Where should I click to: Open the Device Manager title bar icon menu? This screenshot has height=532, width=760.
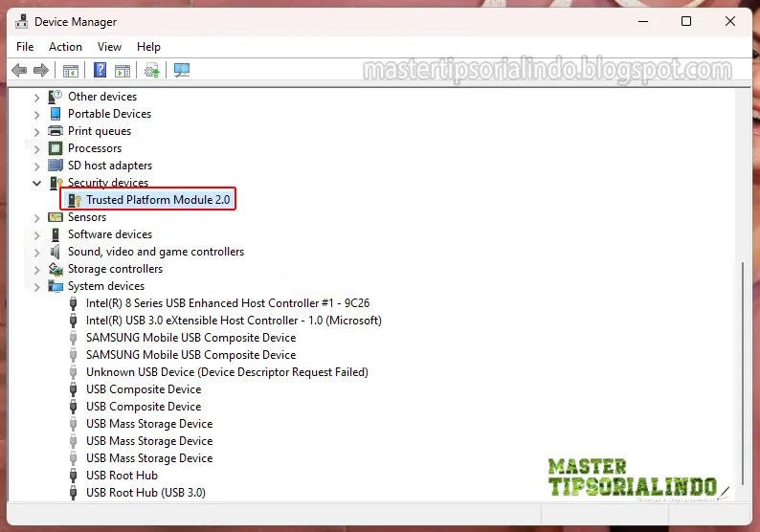point(21,22)
